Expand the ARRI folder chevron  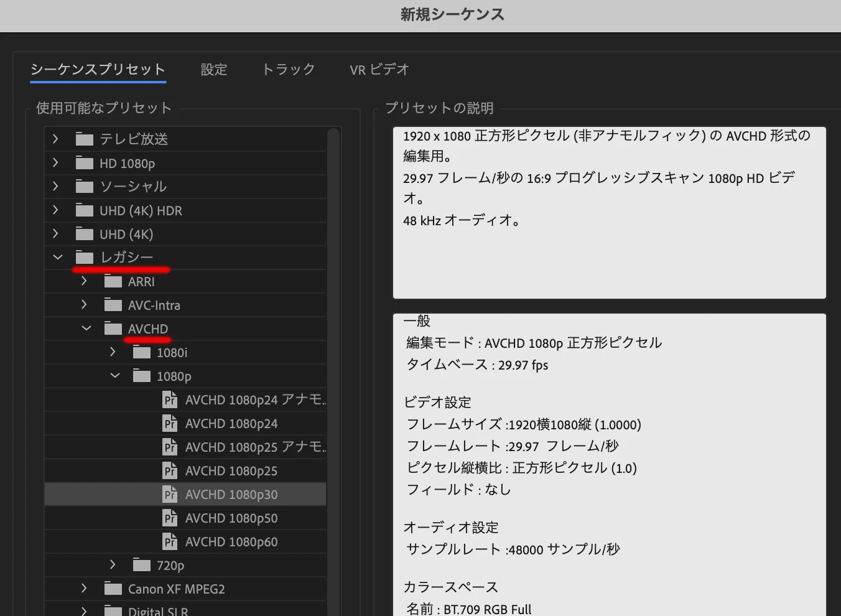click(x=85, y=281)
